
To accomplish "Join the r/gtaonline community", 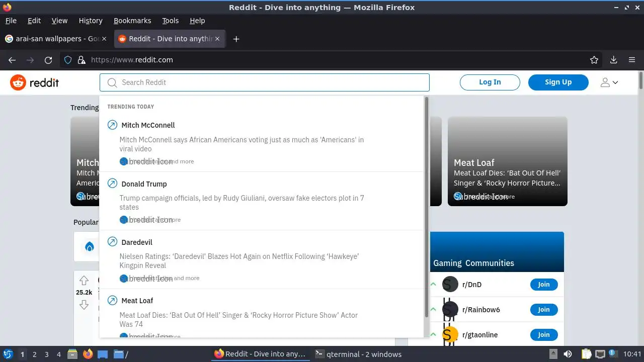I will [544, 335].
